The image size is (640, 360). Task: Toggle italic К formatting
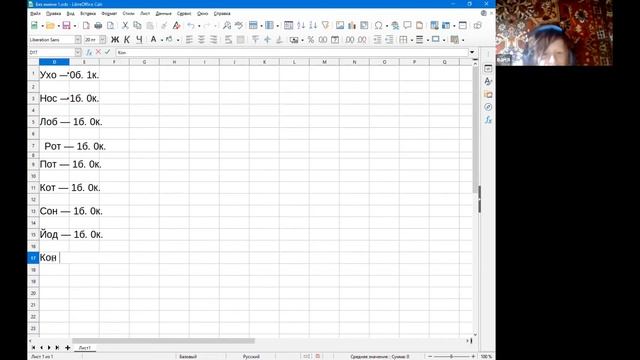pyautogui.click(x=127, y=40)
